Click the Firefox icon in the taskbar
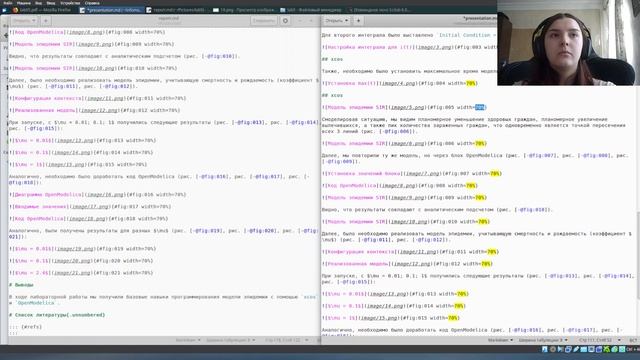The height and width of the screenshot is (360, 640). (x=16, y=10)
